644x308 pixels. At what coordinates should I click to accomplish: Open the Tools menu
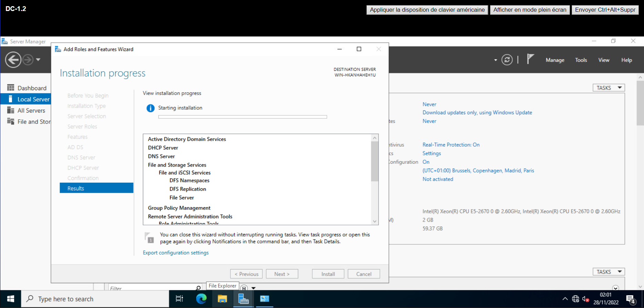(581, 60)
